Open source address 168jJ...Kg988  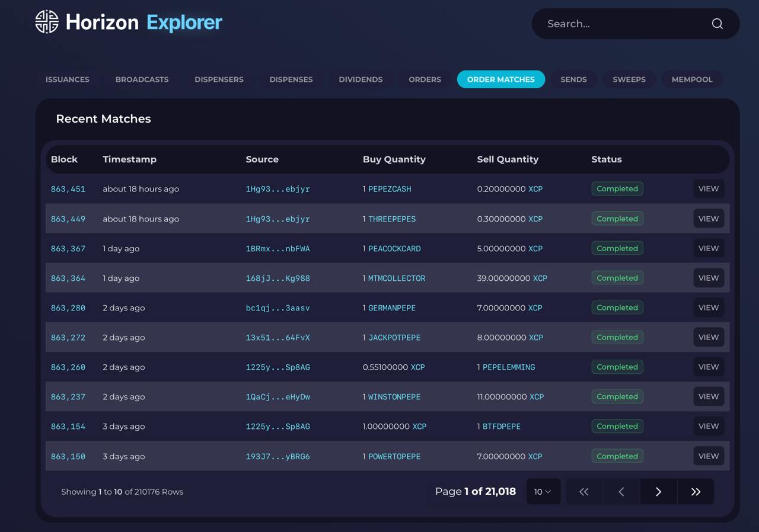coord(278,278)
